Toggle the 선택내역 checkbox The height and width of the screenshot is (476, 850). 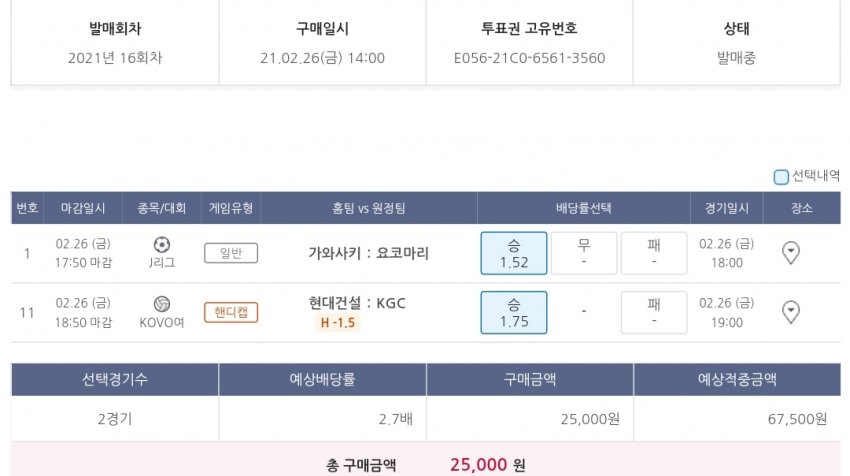coord(781,177)
